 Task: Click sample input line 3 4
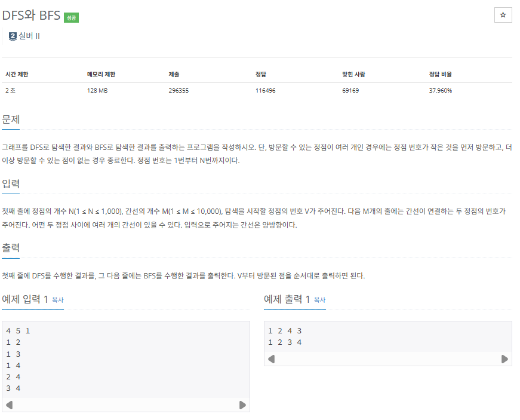tap(13, 388)
